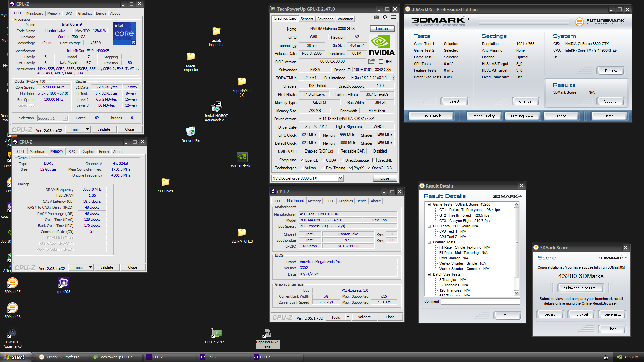Open the Recycle Bin

click(191, 135)
